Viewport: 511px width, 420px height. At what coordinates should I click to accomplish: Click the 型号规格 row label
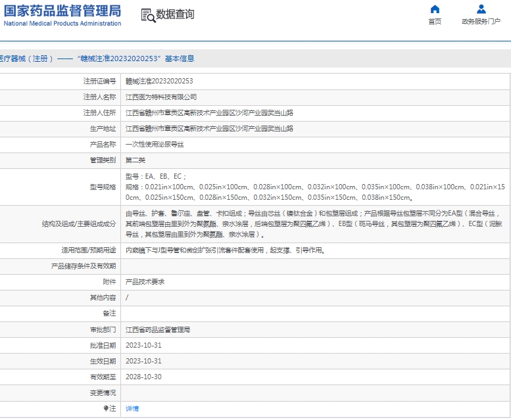coord(103,187)
